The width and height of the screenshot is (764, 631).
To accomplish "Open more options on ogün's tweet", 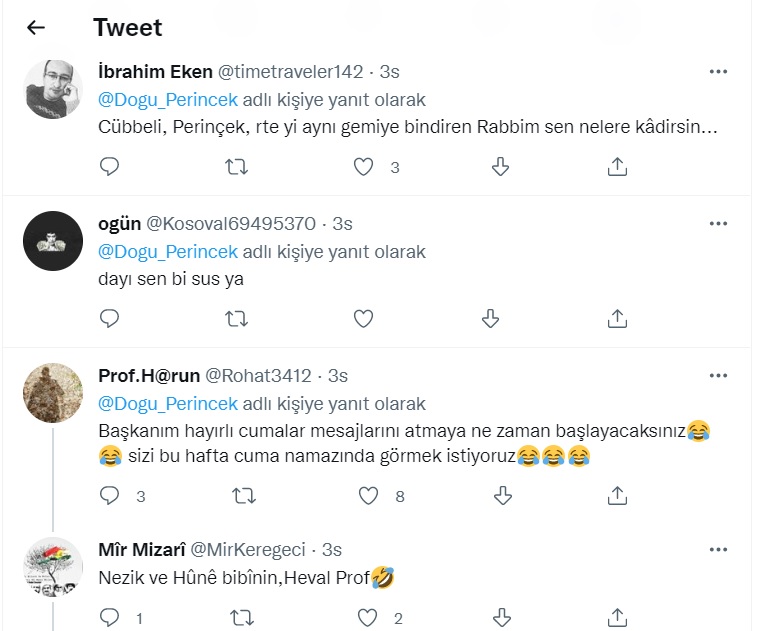I will tap(718, 223).
